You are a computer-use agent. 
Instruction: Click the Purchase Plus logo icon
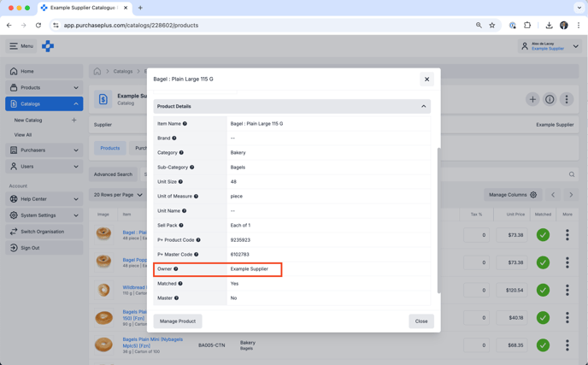point(48,46)
